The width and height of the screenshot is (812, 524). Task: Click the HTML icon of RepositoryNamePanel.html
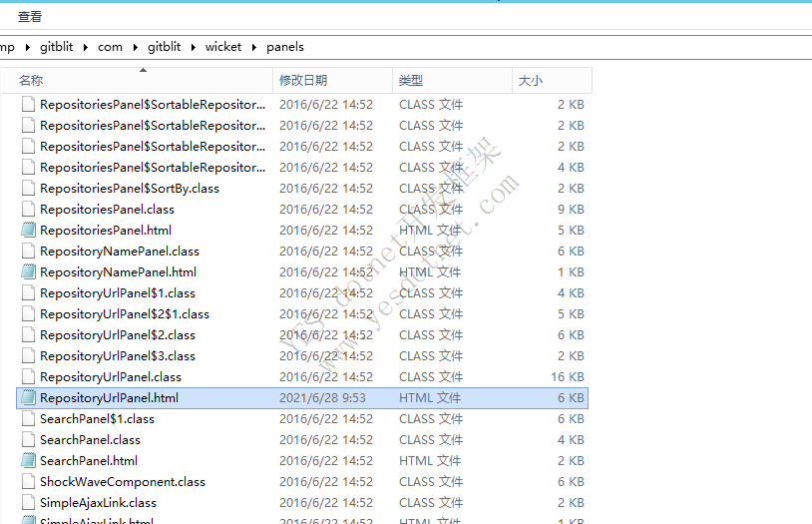[x=29, y=272]
